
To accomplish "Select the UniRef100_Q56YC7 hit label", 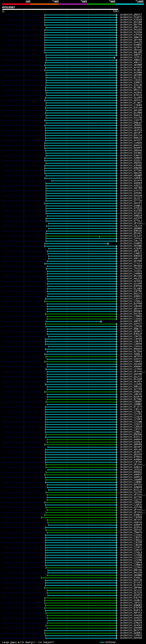I will click(x=131, y=15).
